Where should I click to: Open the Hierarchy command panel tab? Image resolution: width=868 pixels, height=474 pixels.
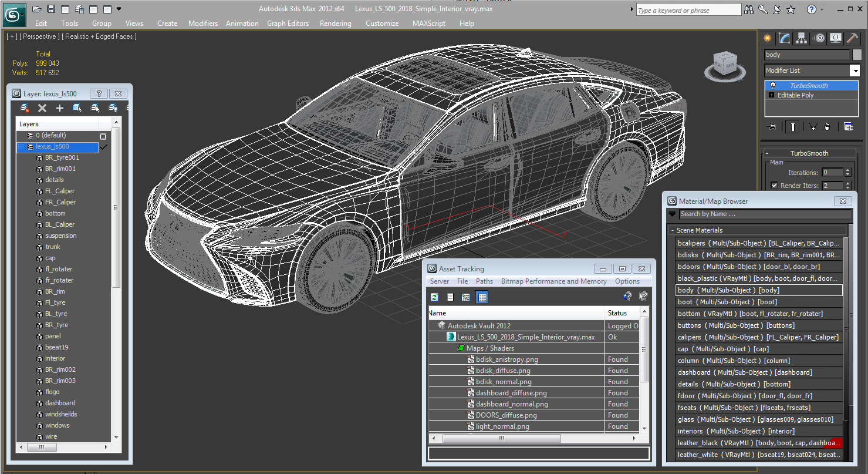tap(802, 38)
